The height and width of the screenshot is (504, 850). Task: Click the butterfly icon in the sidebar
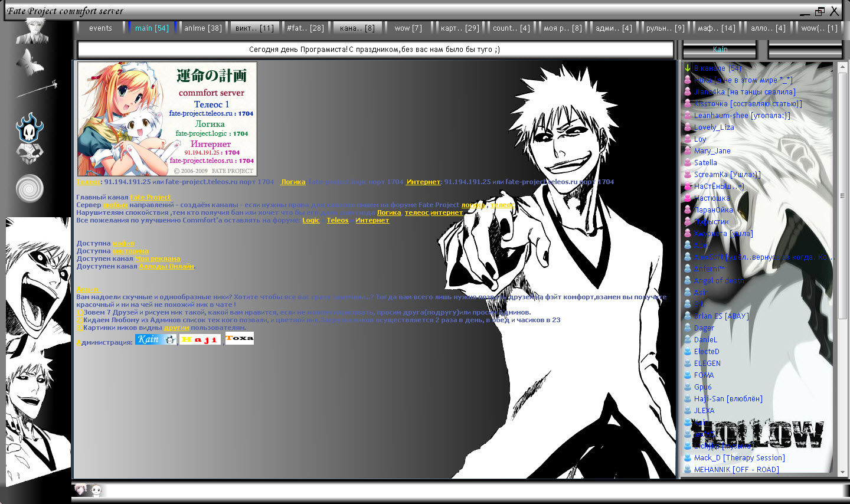coord(30,61)
